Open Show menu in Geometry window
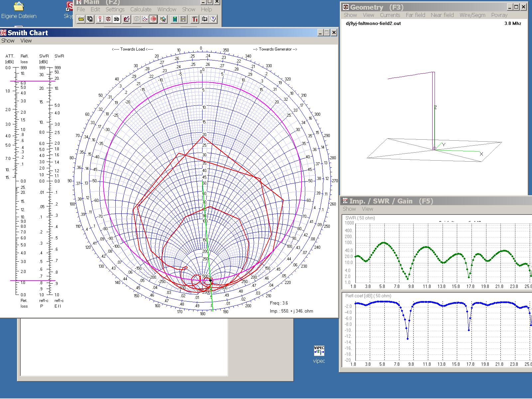 [x=350, y=15]
